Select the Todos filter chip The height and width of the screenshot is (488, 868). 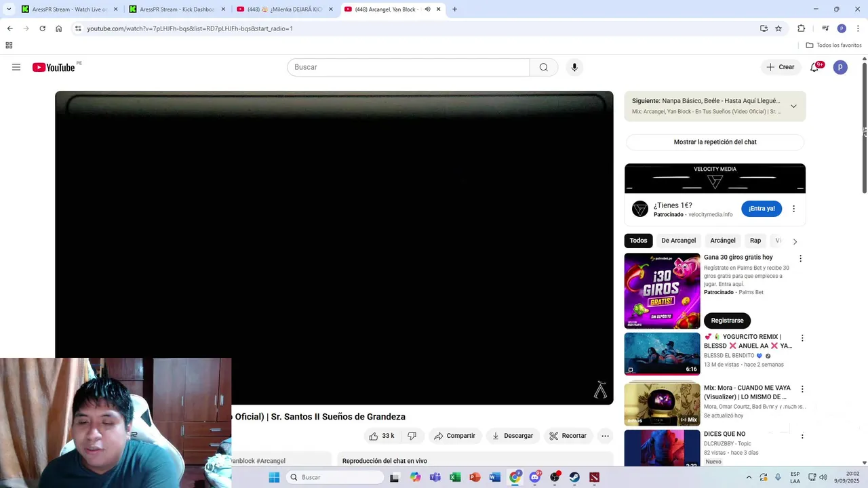click(638, 241)
